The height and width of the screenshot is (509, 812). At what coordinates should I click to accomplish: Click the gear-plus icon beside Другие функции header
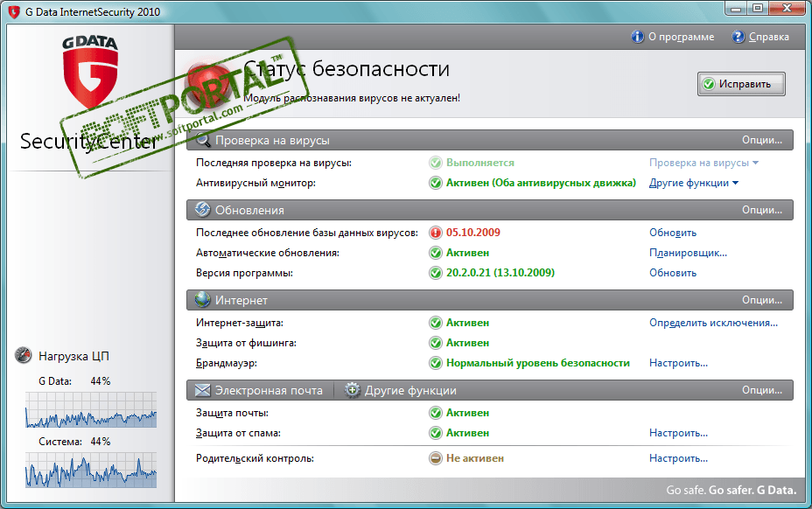pos(352,390)
